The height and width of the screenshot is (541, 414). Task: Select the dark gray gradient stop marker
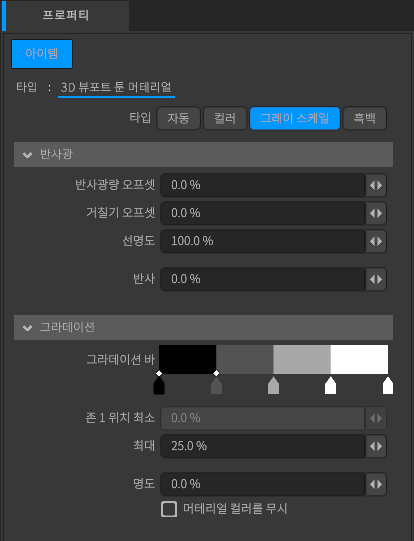coord(216,386)
